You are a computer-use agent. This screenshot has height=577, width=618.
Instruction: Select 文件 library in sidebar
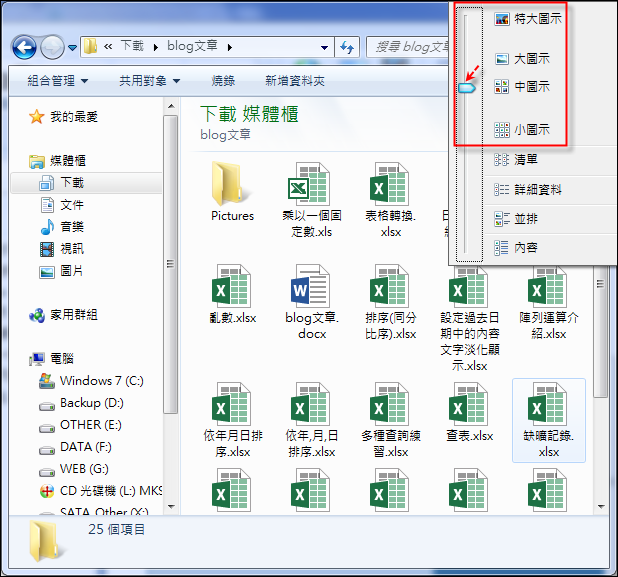tap(62, 205)
